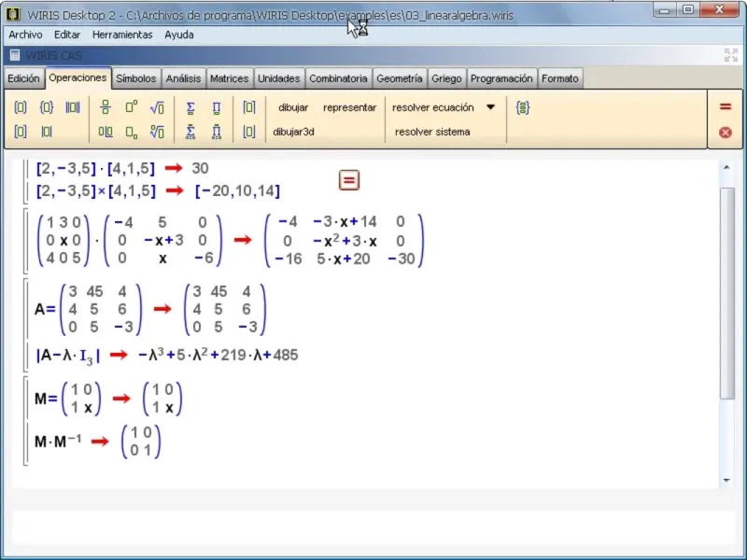Click the worksheet scrollbar down arrow
The width and height of the screenshot is (747, 560).
pyautogui.click(x=726, y=480)
